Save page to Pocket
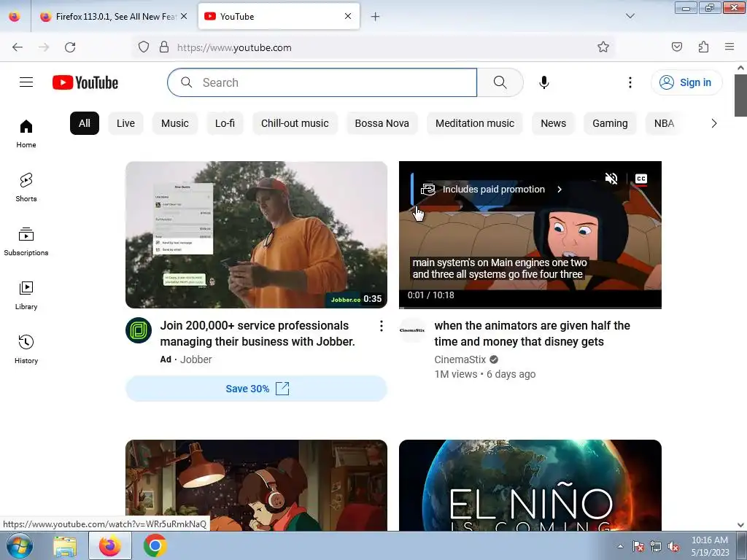The image size is (747, 560). [x=677, y=47]
